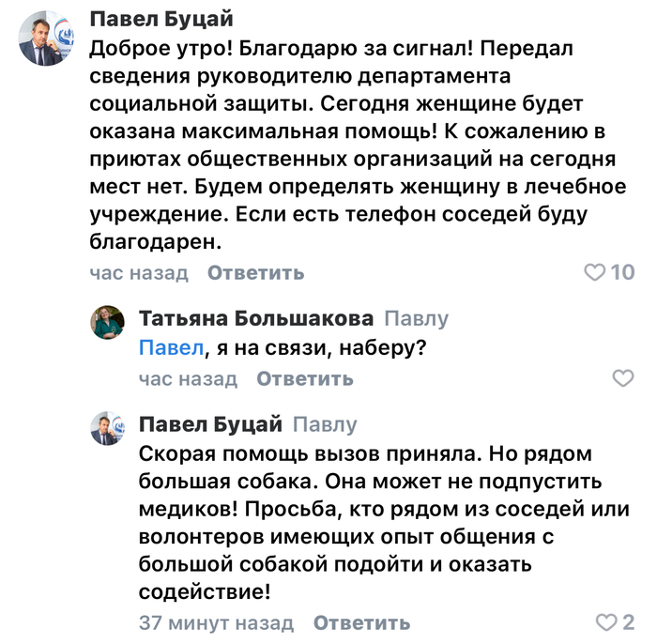Like Татьяна Большакова's reply with the heart
The height and width of the screenshot is (644, 657).
pyautogui.click(x=622, y=379)
